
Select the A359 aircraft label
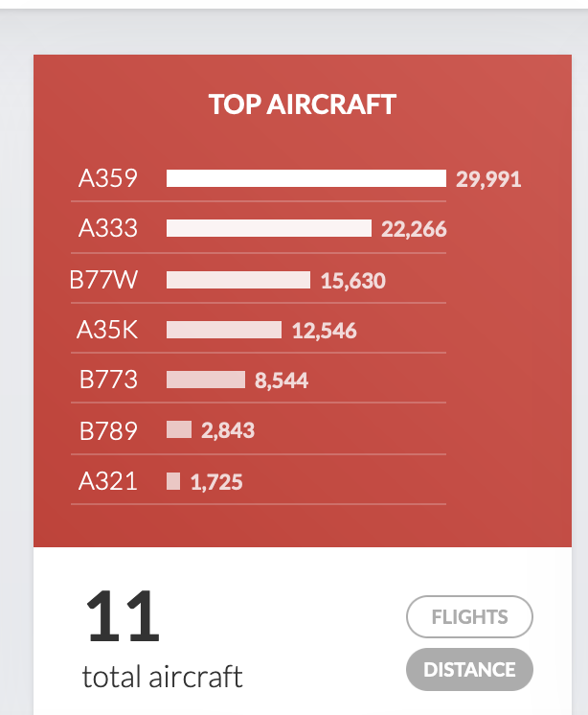point(108,178)
